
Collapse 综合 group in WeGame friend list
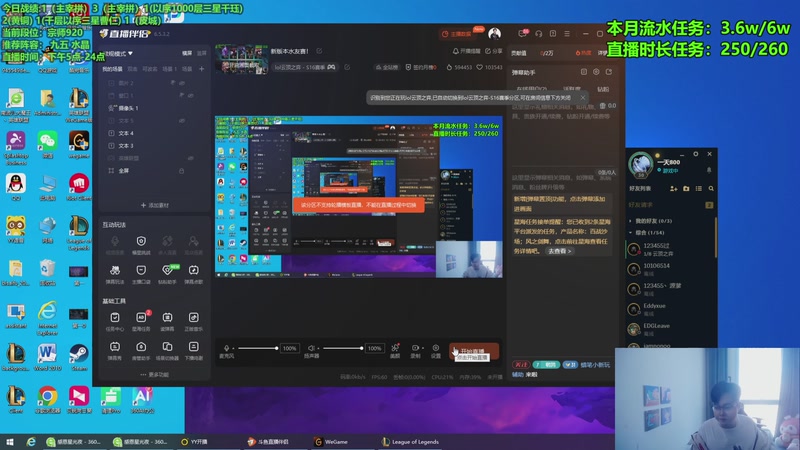click(631, 232)
